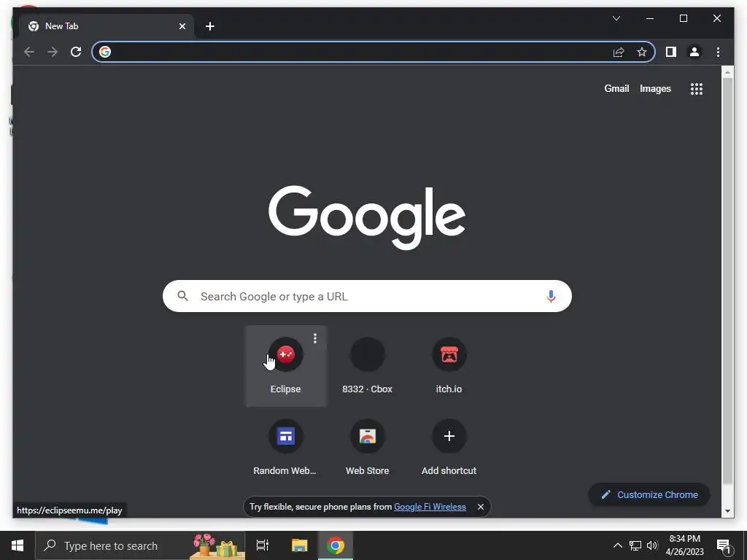This screenshot has width=747, height=560.
Task: Click the magnifier icon in the search box
Action: coord(182,296)
